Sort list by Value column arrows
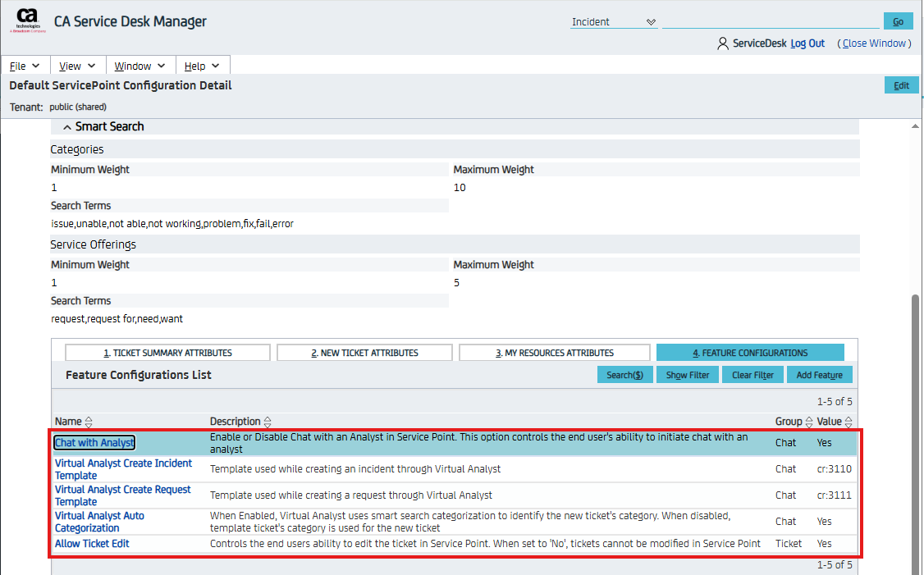 tap(849, 422)
